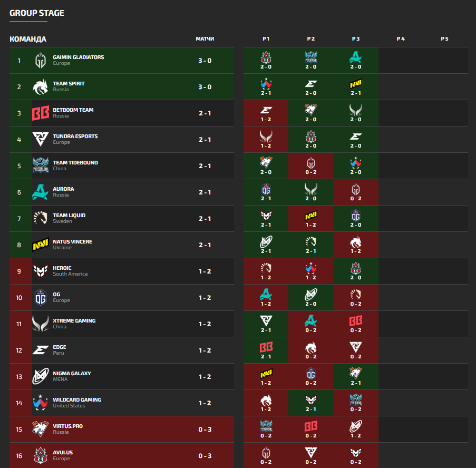Select the P1 round column header
The height and width of the screenshot is (468, 476).
pos(266,39)
